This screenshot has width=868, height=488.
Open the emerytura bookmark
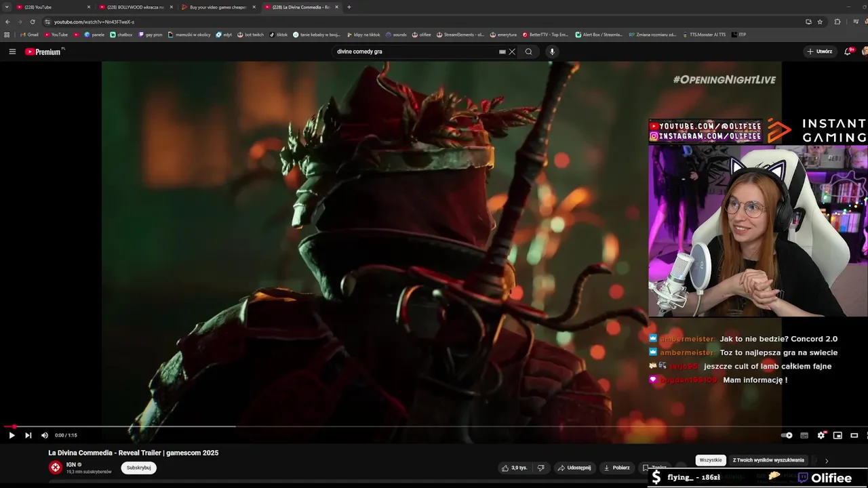click(x=503, y=35)
